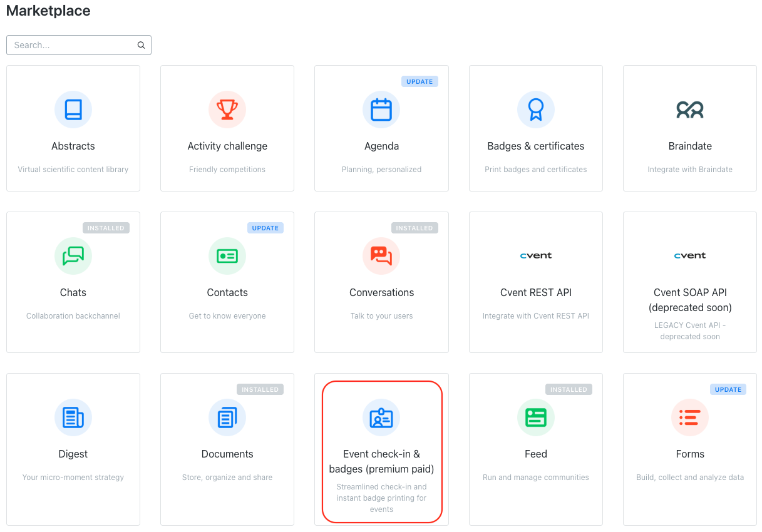Click the Agenda calendar icon
Screen dimensions: 762x532
click(381, 110)
